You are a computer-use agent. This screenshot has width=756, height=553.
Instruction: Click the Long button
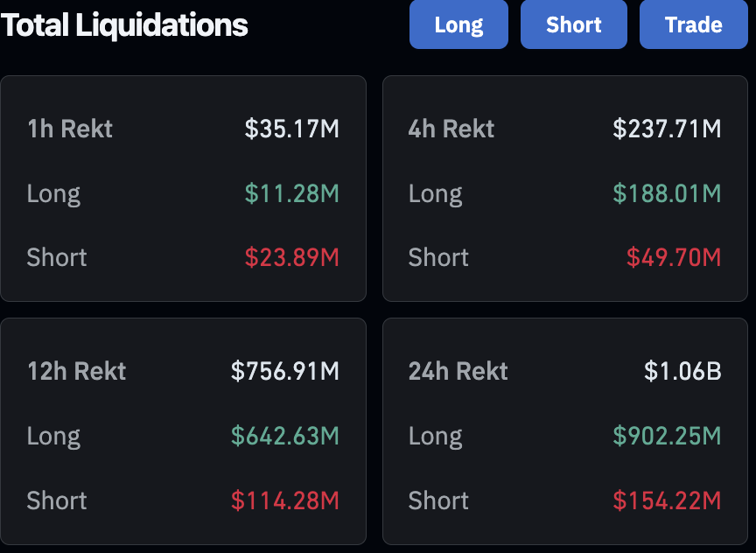coord(458,24)
